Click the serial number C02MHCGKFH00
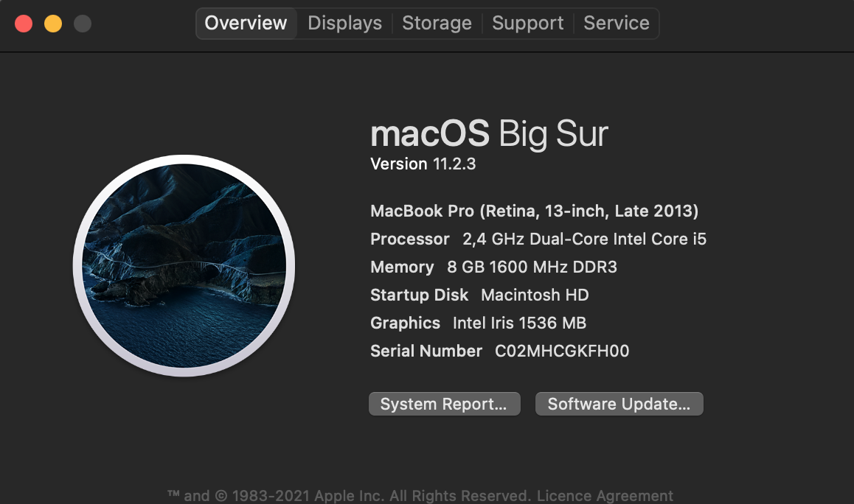Image resolution: width=854 pixels, height=504 pixels. coord(562,351)
